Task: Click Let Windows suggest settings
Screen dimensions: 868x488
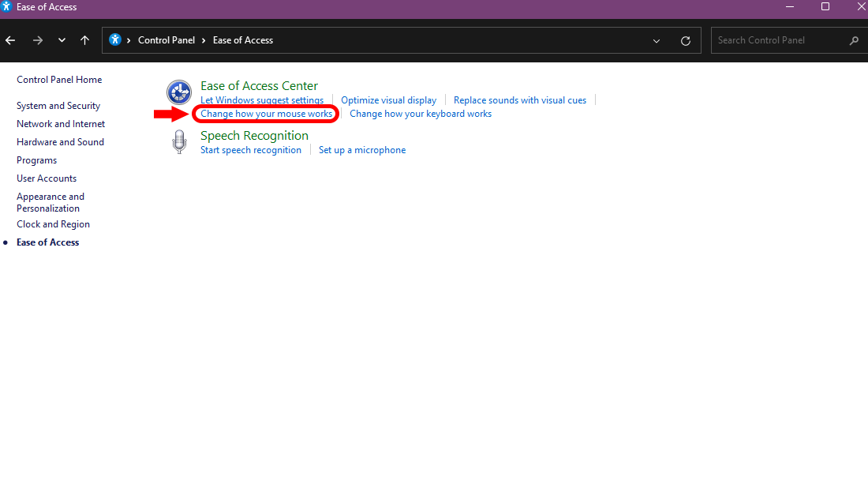Action: click(262, 100)
